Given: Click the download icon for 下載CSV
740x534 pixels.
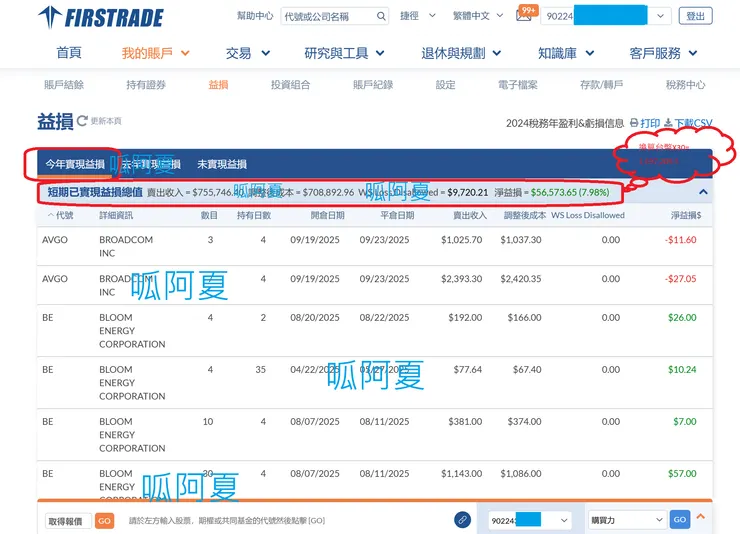Looking at the screenshot, I should pyautogui.click(x=668, y=123).
